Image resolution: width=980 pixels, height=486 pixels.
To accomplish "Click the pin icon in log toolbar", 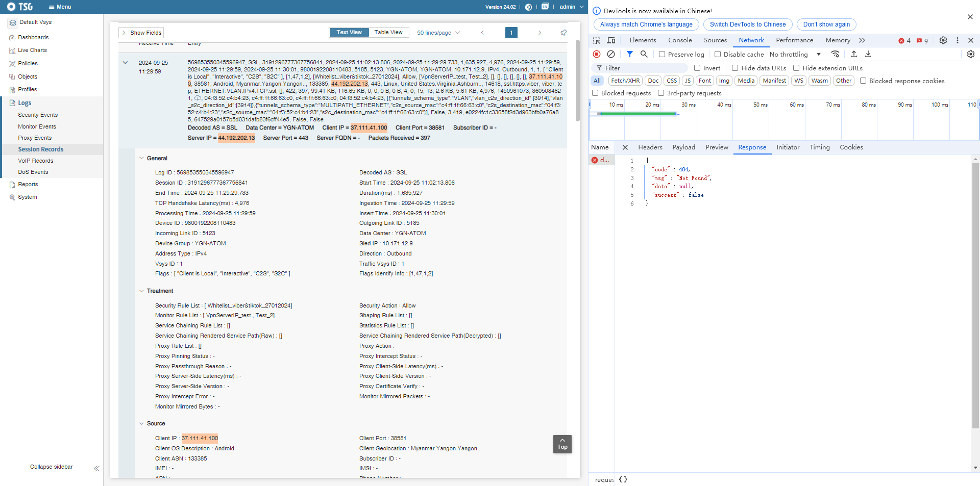I will [x=563, y=33].
